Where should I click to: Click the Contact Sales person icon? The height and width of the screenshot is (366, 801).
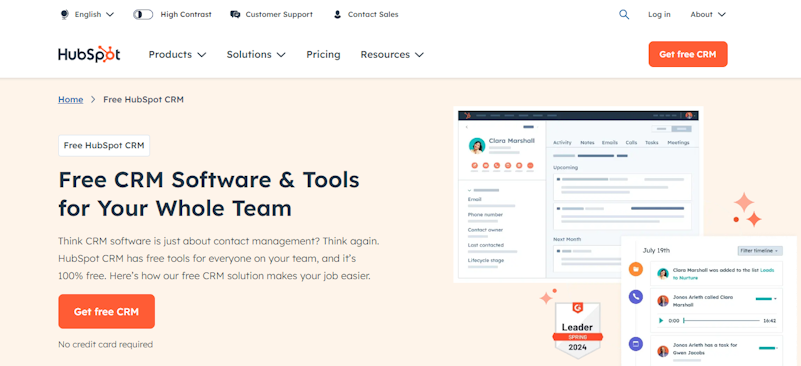(x=337, y=14)
